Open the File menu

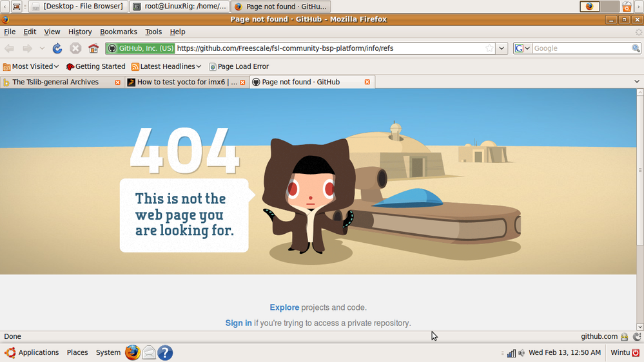[x=10, y=32]
